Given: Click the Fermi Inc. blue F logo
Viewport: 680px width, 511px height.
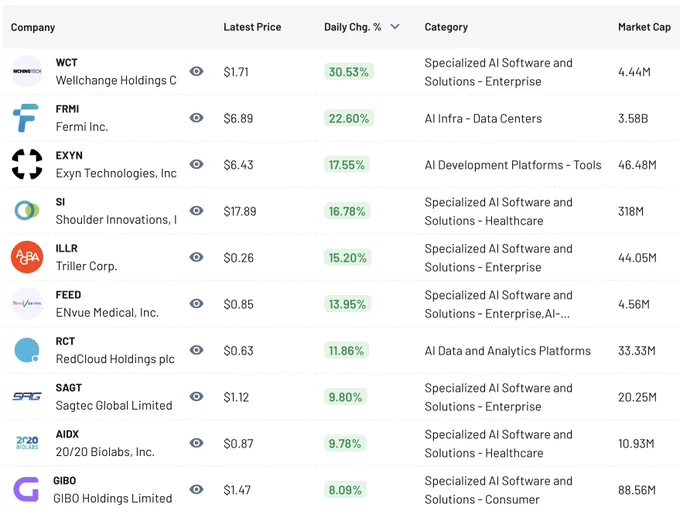Looking at the screenshot, I should (26, 118).
